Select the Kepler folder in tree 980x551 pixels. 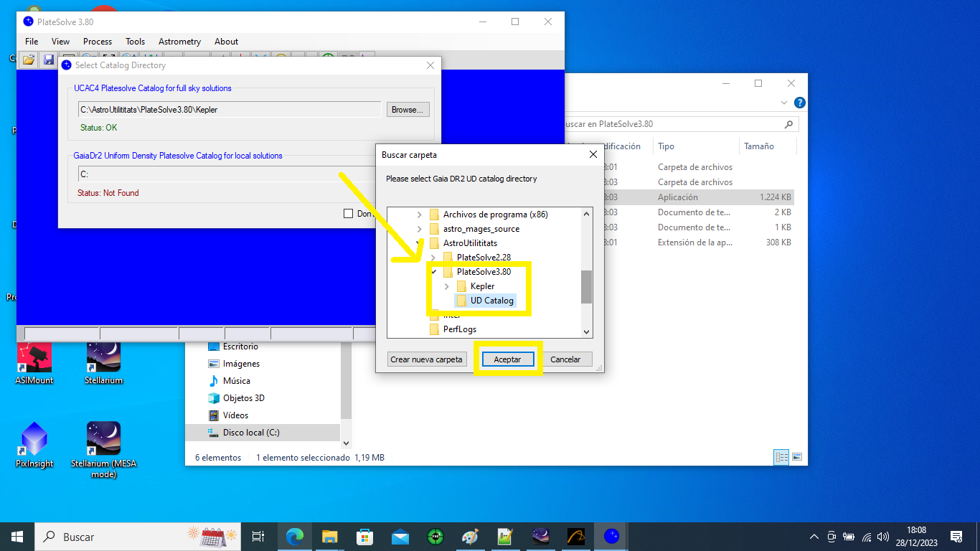pos(476,286)
